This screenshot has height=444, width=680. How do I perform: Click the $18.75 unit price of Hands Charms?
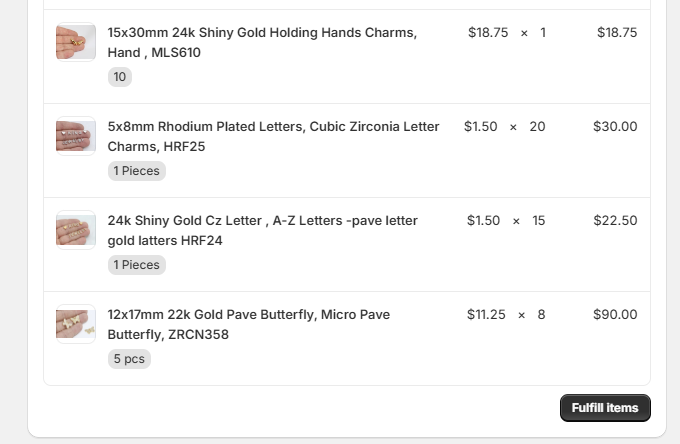487,32
